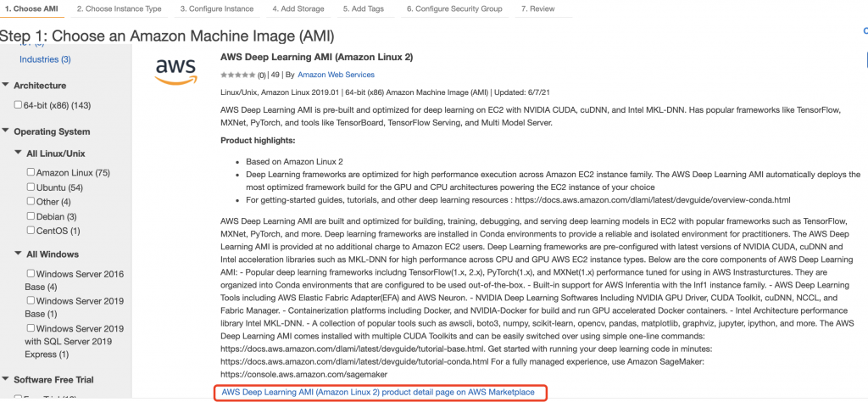
Task: Toggle the 64-bit (x86) architecture checkbox
Action: click(x=19, y=104)
